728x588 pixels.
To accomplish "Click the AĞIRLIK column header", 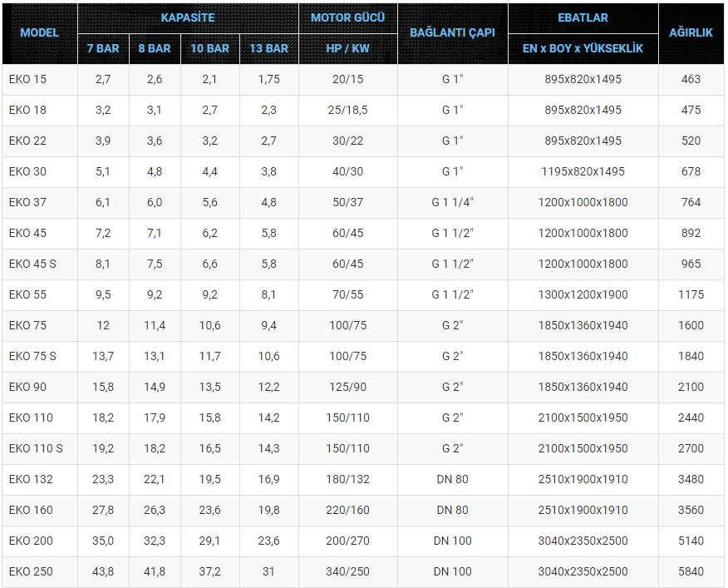I will point(691,33).
